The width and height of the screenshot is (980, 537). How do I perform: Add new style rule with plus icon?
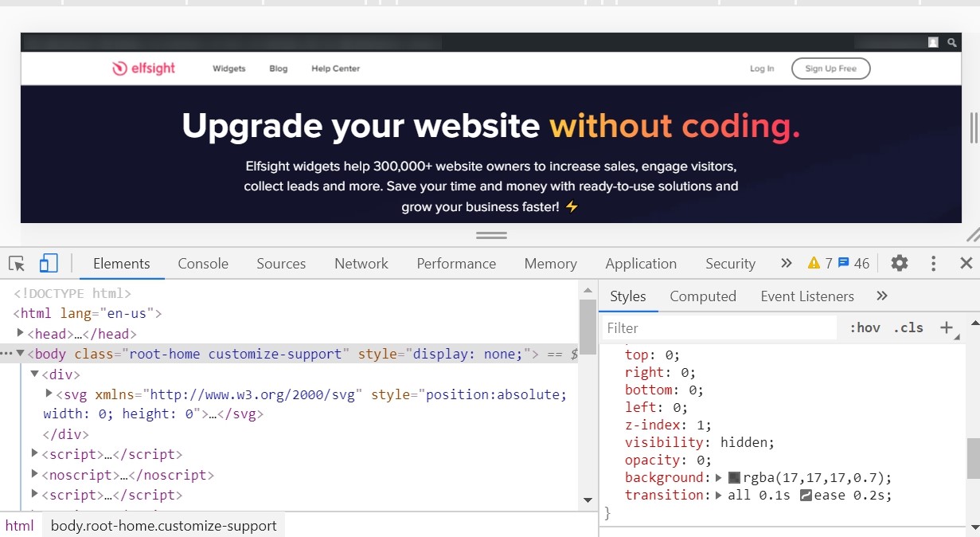pyautogui.click(x=947, y=327)
